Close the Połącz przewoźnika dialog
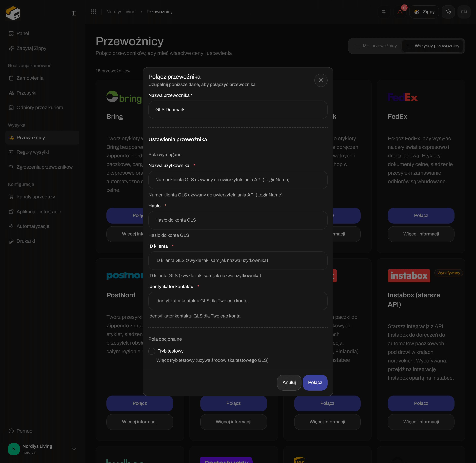 point(321,81)
